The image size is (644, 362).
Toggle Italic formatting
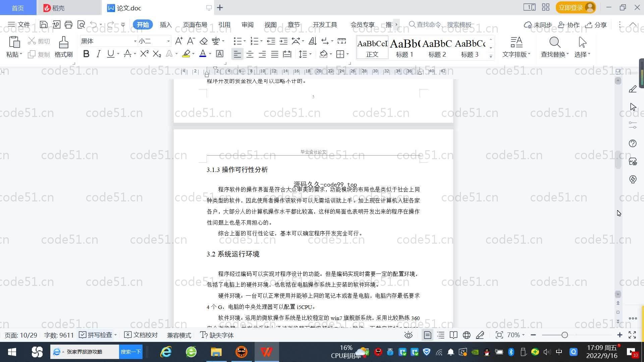coord(98,54)
